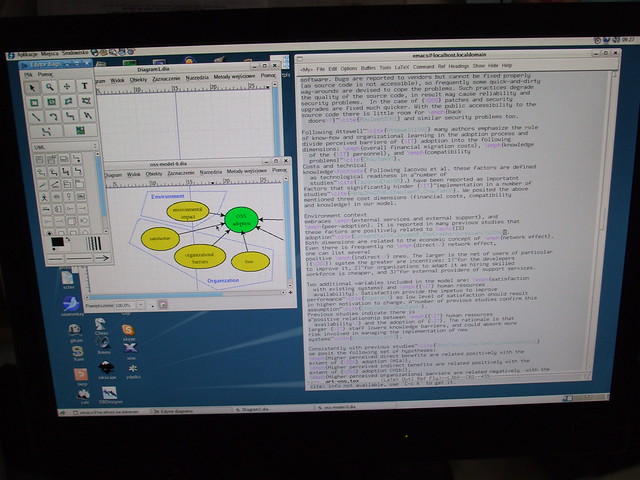This screenshot has width=640, height=480.
Task: Click zoom field in oss-model status bar
Action: pyautogui.click(x=123, y=305)
